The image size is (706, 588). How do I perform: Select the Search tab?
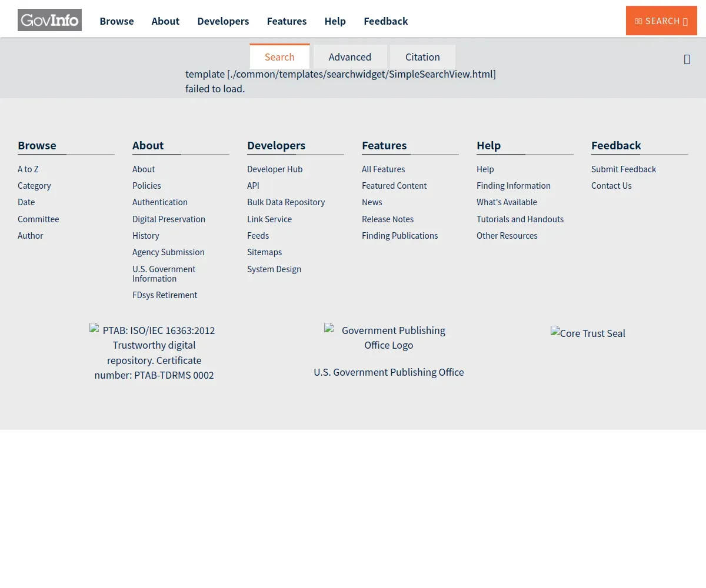click(279, 56)
